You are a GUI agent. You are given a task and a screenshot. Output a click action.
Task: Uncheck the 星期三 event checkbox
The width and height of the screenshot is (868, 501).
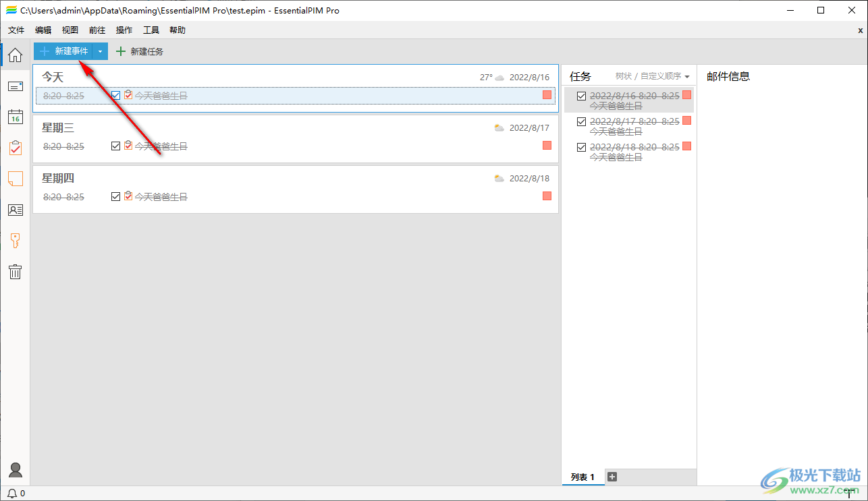(115, 146)
